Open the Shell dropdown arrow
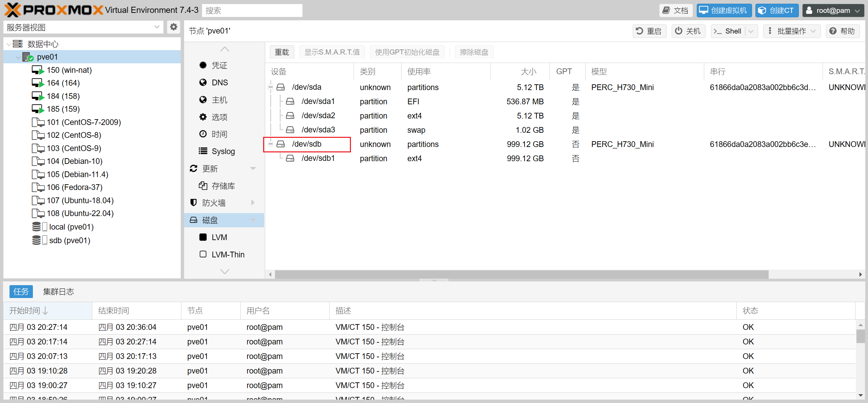 point(751,31)
